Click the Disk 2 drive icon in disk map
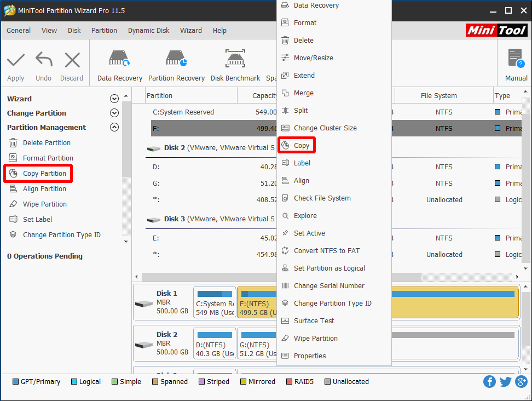 pyautogui.click(x=144, y=345)
